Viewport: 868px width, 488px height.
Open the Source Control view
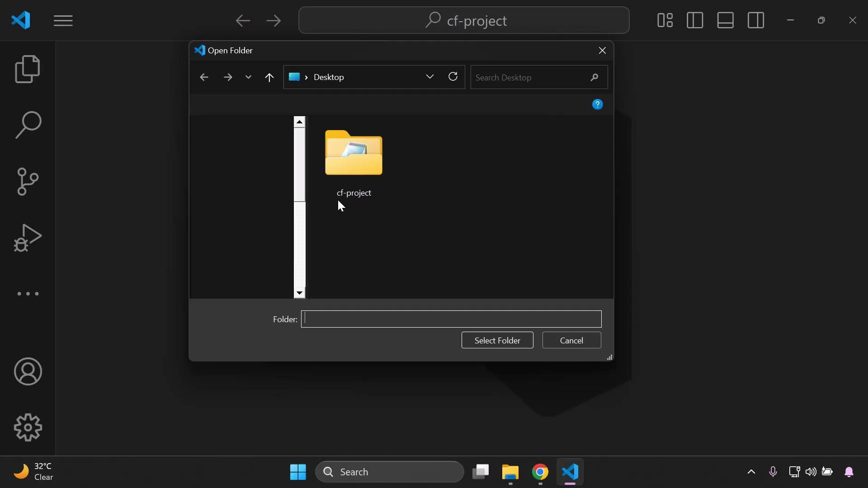[28, 181]
